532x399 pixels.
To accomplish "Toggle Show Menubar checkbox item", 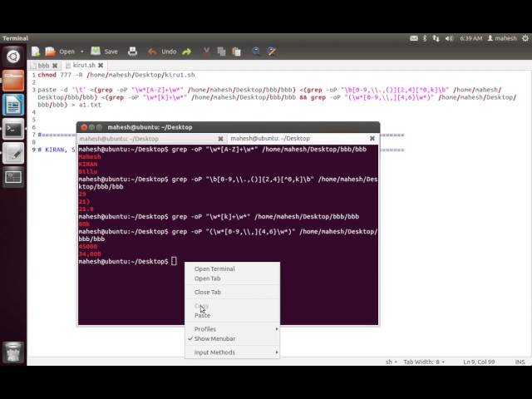I will 232,338.
